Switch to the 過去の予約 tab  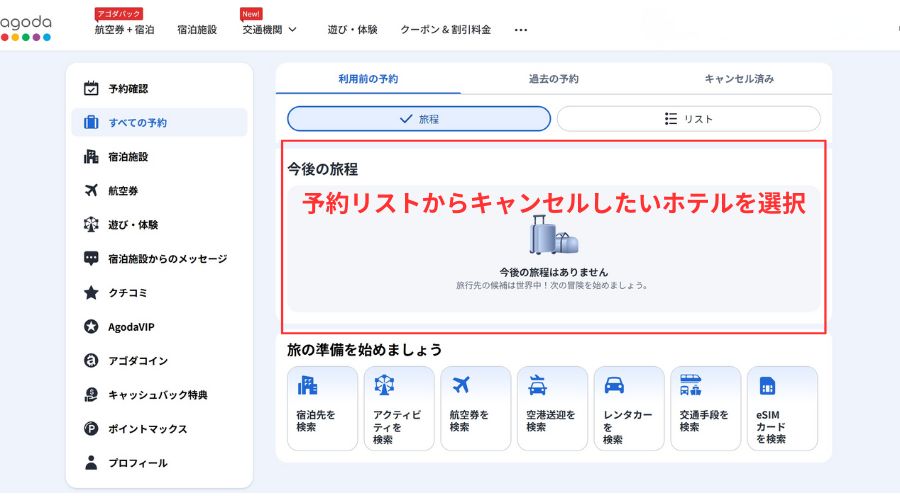(553, 79)
